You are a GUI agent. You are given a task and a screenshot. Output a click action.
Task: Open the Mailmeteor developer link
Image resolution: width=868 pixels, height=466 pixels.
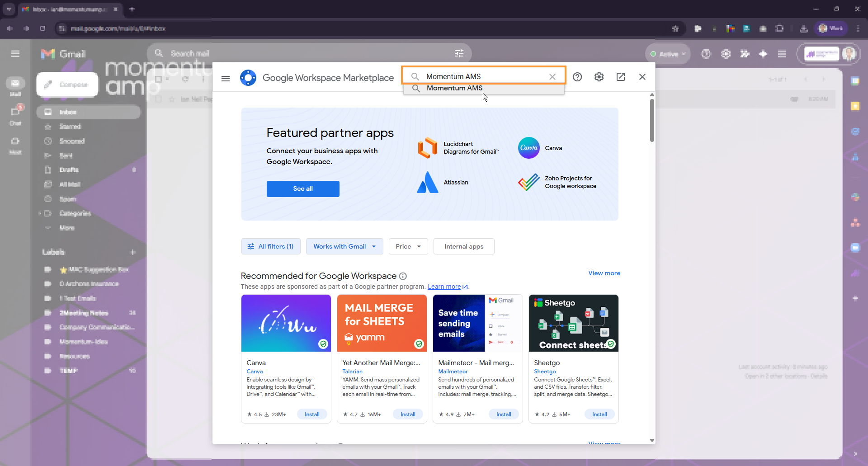pos(453,372)
